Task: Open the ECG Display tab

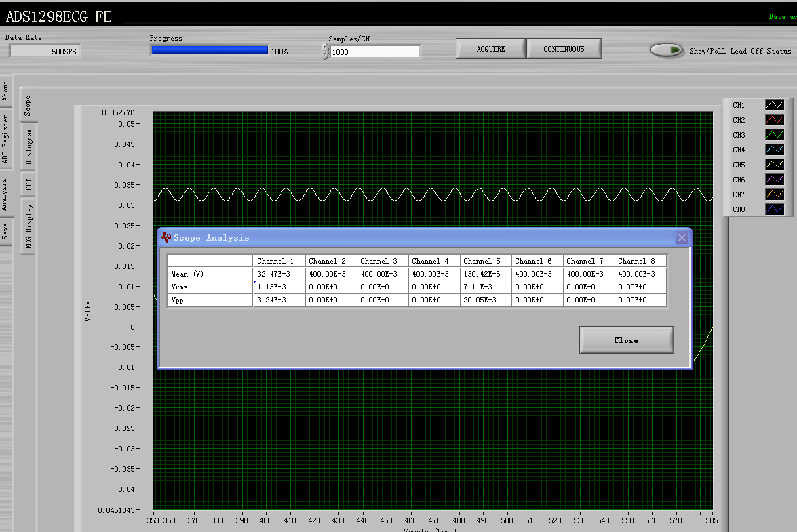Action: coord(28,226)
